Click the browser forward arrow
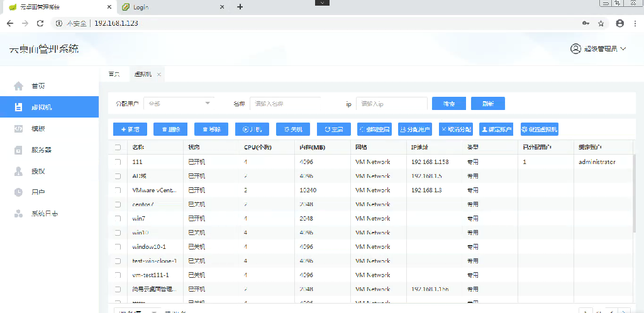644x313 pixels. click(25, 23)
